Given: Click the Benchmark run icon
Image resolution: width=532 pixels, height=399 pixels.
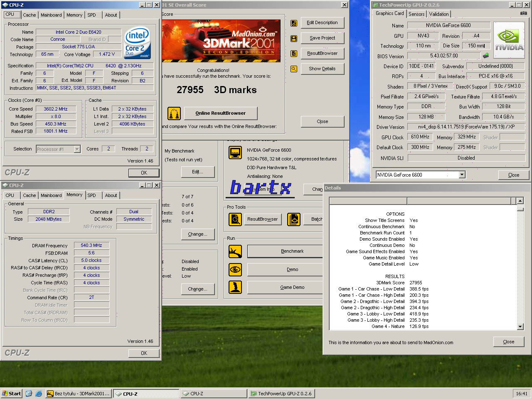Looking at the screenshot, I should pyautogui.click(x=235, y=251).
